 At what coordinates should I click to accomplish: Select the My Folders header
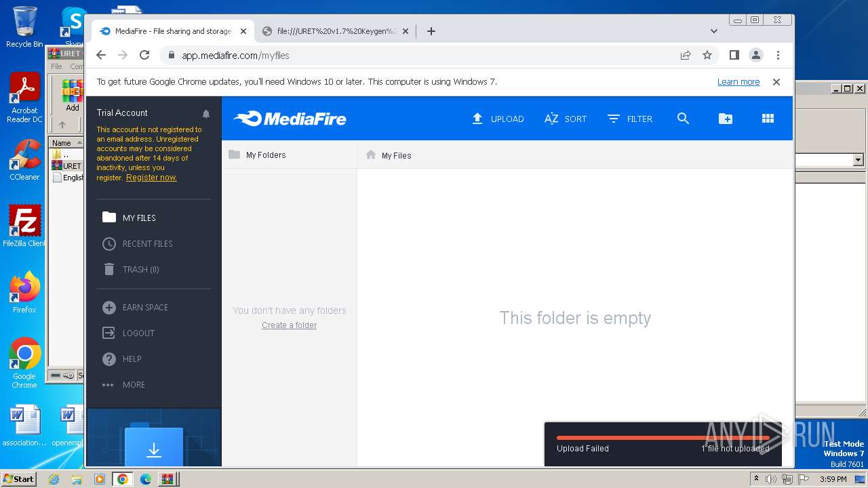(x=257, y=155)
